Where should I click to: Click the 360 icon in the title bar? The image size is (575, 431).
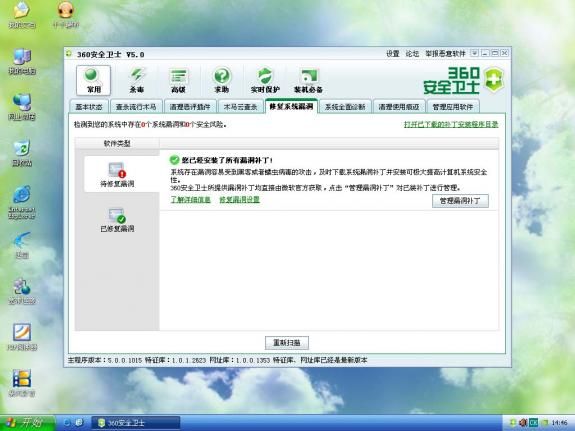(x=69, y=54)
